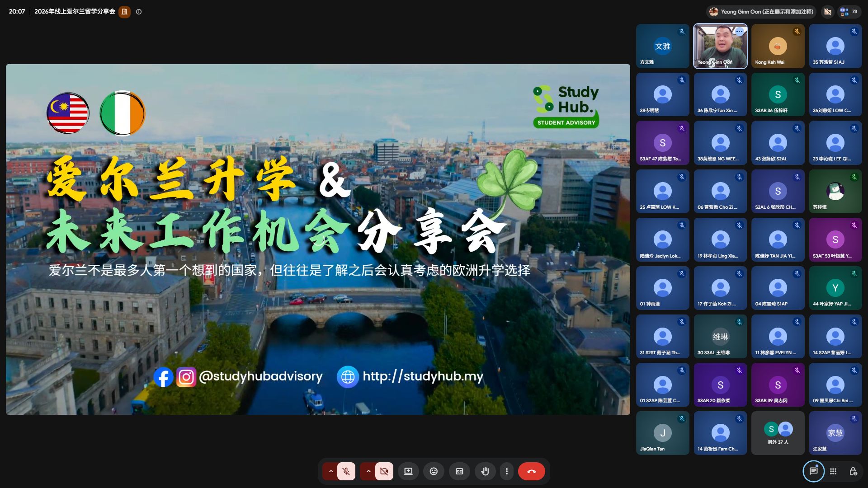Open the chat messages panel
Screen dimensions: 868x488
(813, 471)
